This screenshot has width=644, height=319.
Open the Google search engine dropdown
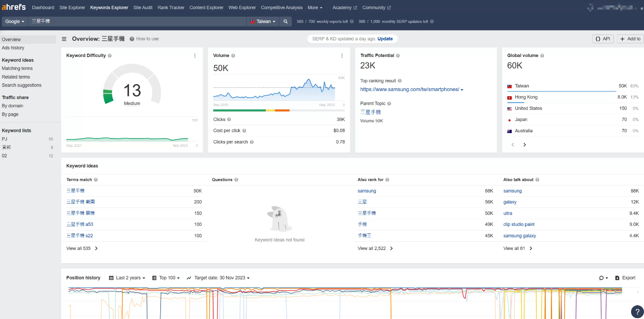click(x=14, y=21)
